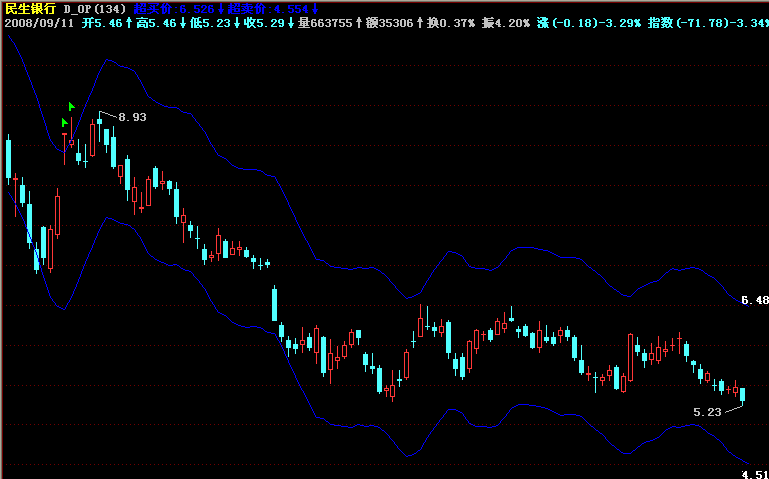
Task: Click the change value 涨(-0.18)-3.29%
Action: tap(589, 23)
